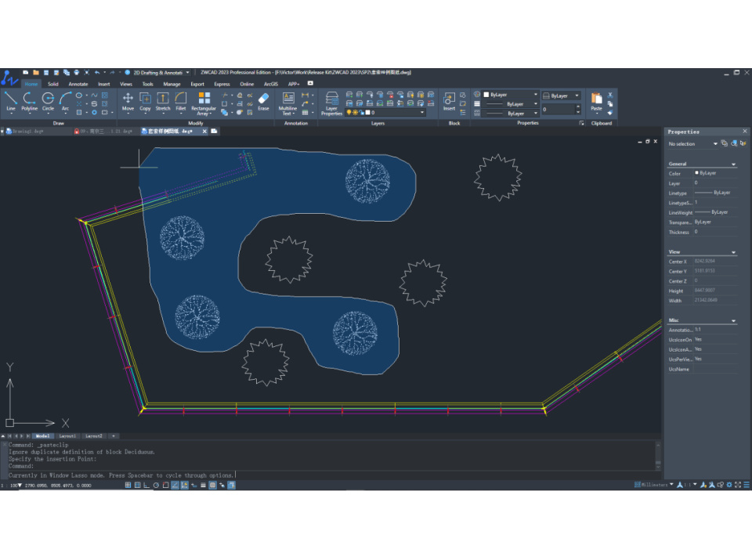Select the Spline tool in Draw panel
Viewport: 752px width, 560px height.
[95, 95]
